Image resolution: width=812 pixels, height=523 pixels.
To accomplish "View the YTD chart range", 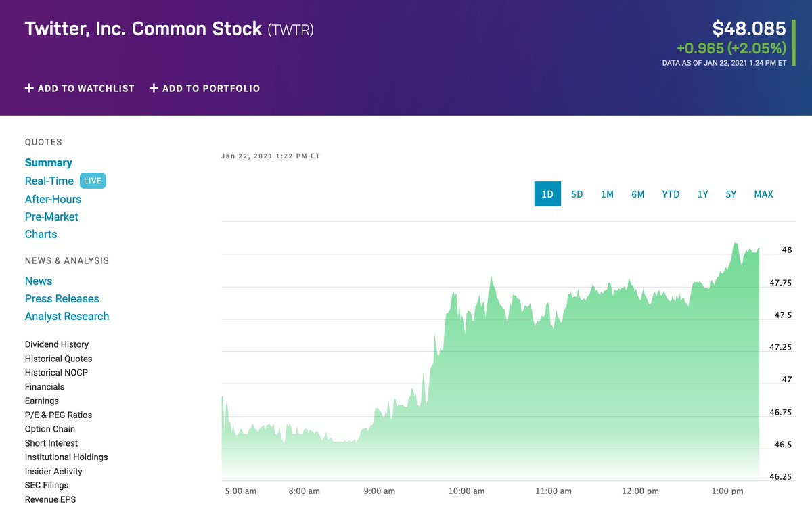I will pyautogui.click(x=671, y=194).
